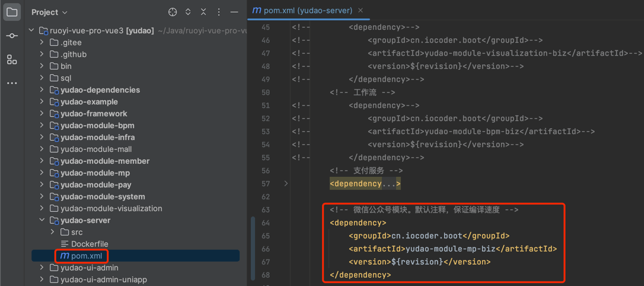Click the Expand All icon in Project panel
This screenshot has width=644, height=286.
[188, 12]
